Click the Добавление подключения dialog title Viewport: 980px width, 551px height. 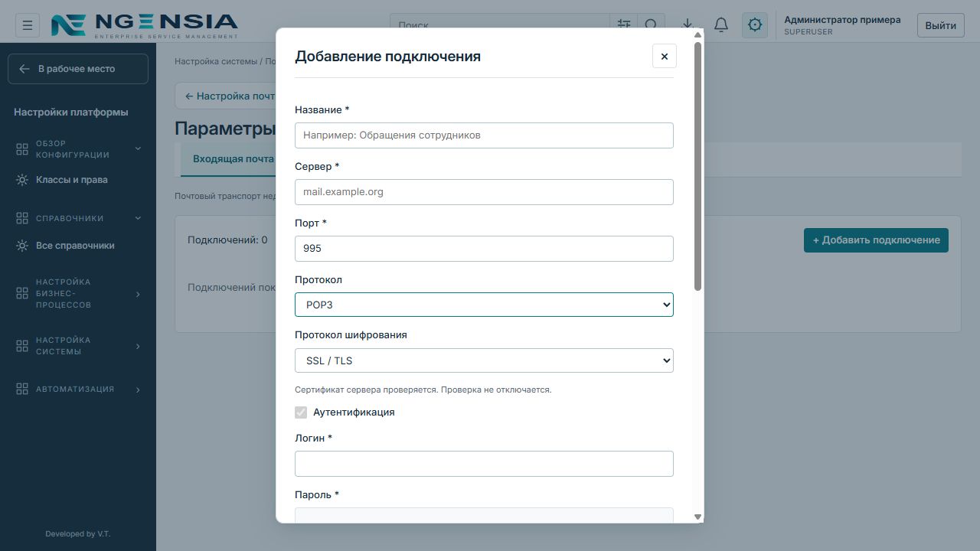pos(387,56)
